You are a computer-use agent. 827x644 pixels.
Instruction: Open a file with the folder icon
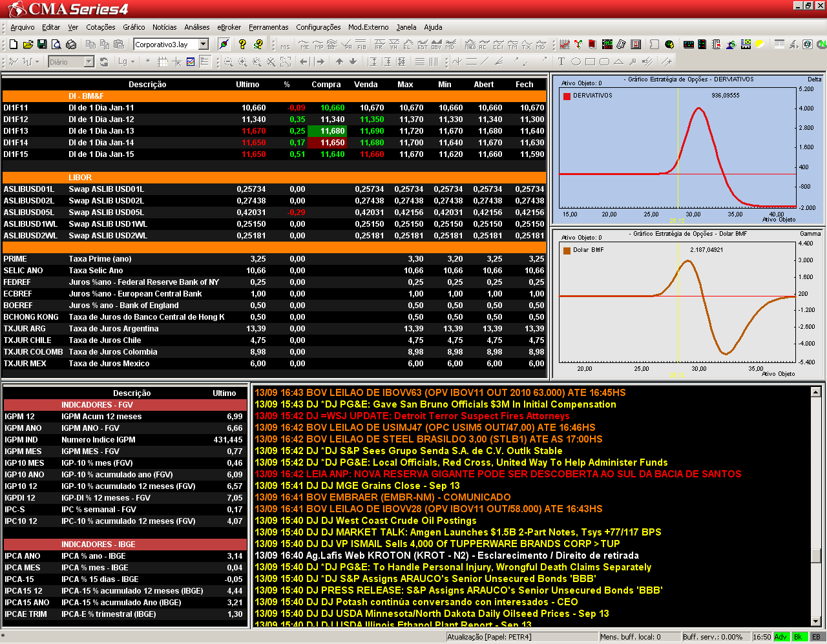pyautogui.click(x=28, y=44)
